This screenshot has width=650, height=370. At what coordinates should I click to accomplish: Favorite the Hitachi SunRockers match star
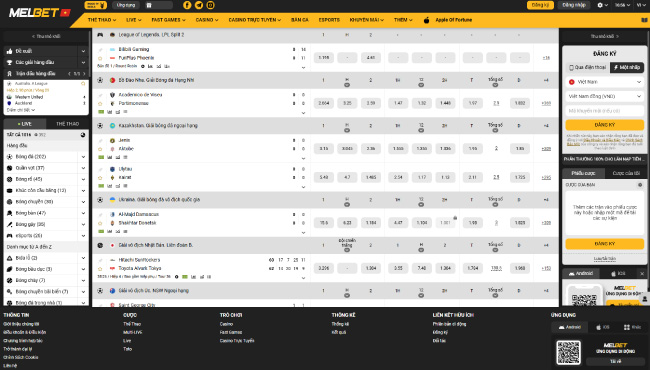click(x=100, y=268)
